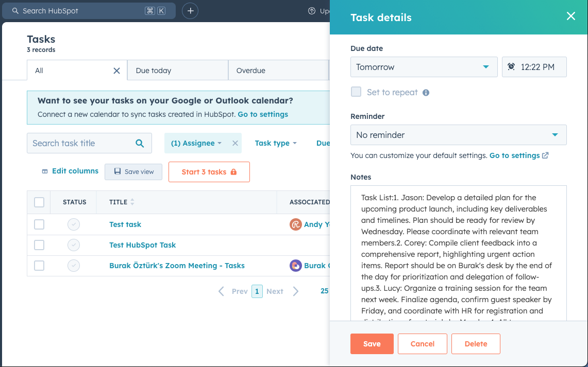Screen dimensions: 588x367
Task: Open the Task type filter dropdown
Action: [276, 143]
